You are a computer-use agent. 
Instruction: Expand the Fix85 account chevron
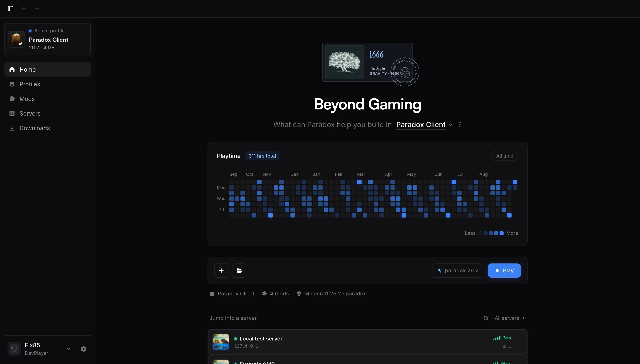(x=68, y=349)
